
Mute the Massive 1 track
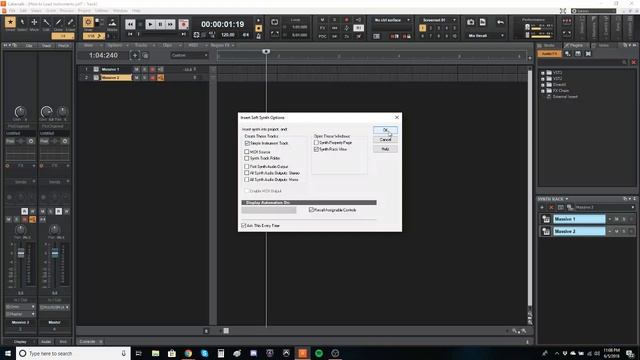pos(136,69)
